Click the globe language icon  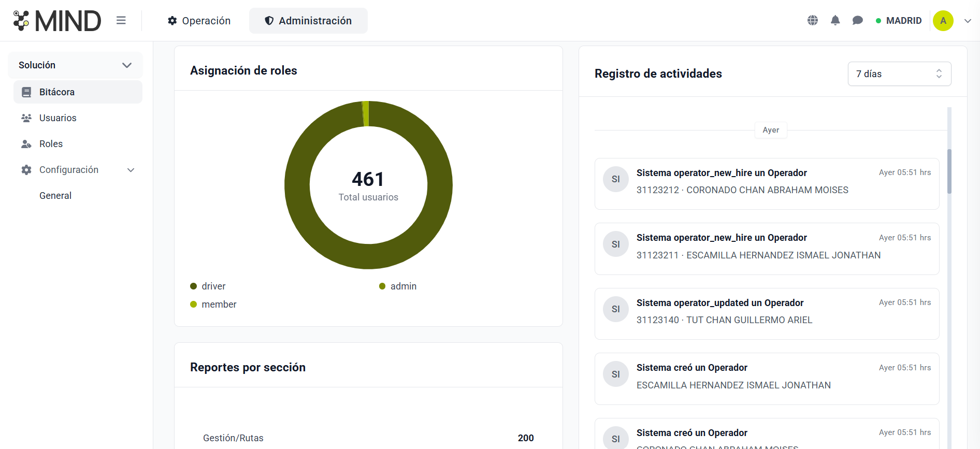[x=813, y=20]
